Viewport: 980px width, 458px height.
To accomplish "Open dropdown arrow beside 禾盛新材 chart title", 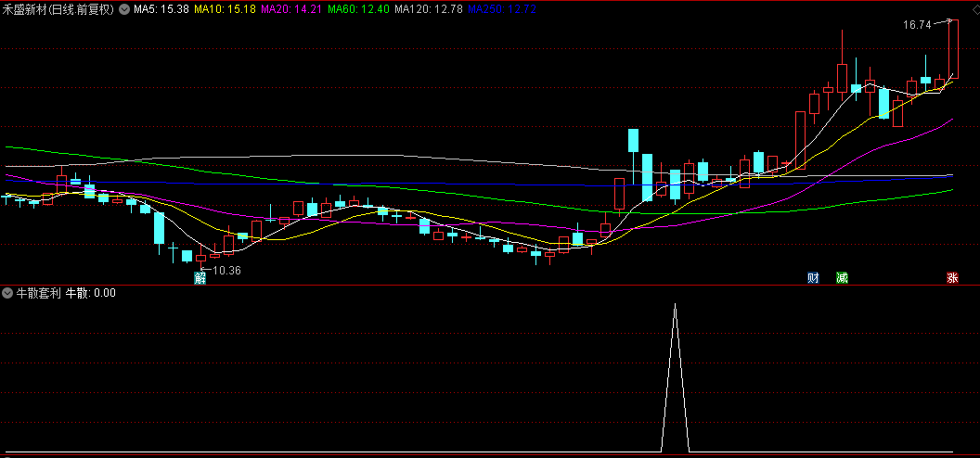I will (123, 9).
